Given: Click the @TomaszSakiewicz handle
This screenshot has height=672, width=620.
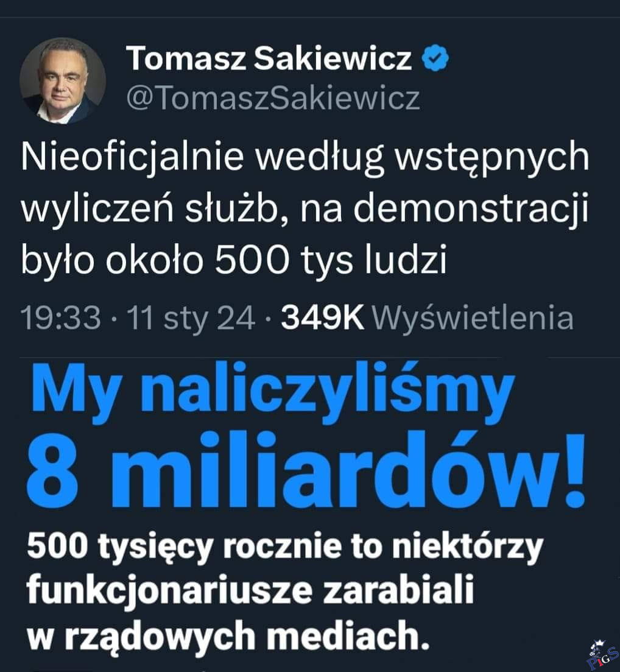Looking at the screenshot, I should 272,97.
